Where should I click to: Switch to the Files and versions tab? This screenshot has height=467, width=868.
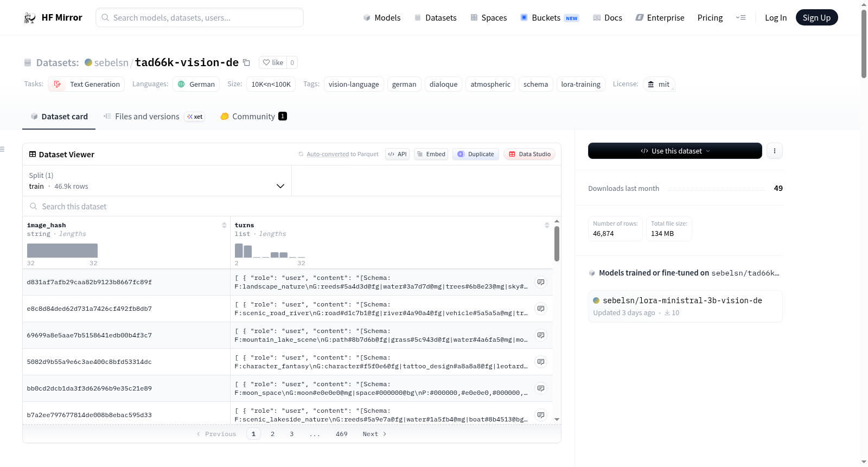[154, 117]
